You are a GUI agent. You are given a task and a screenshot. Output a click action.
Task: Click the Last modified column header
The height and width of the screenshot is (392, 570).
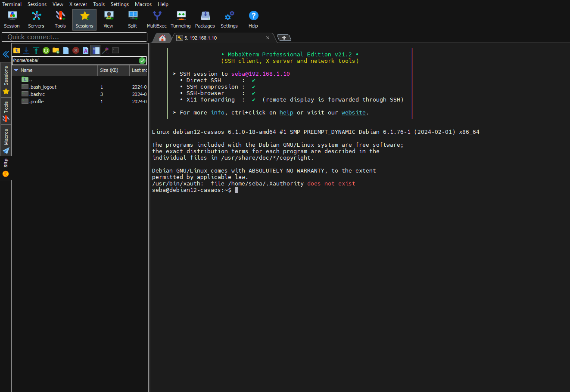[x=139, y=70]
